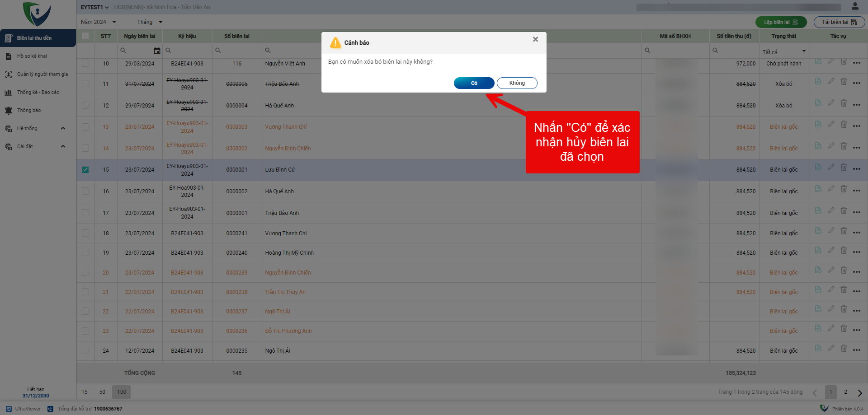Open Thống kê - Báo cáo menu
Image resolution: width=868 pixels, height=415 pixels.
pyautogui.click(x=38, y=93)
